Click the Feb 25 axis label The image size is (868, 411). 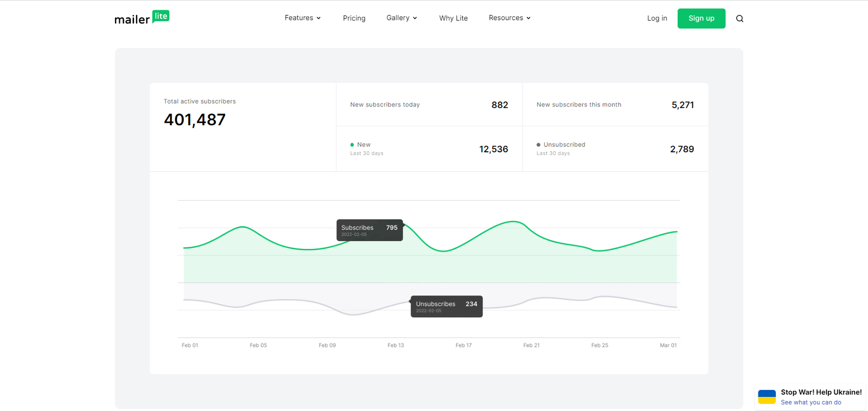point(599,345)
